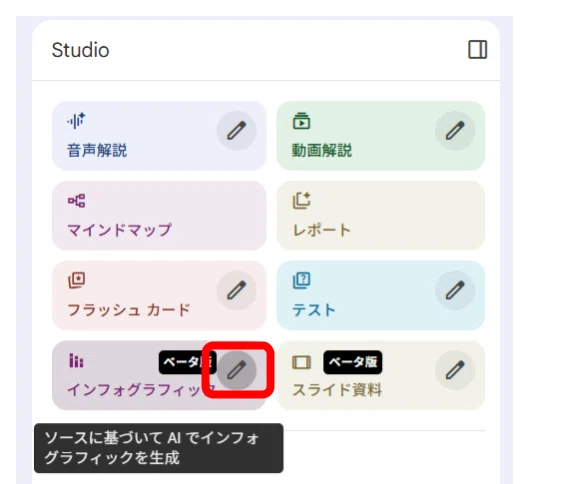Click the ベータ版 badge on スライド資料
Viewport: 566px width, 484px height.
point(353,362)
